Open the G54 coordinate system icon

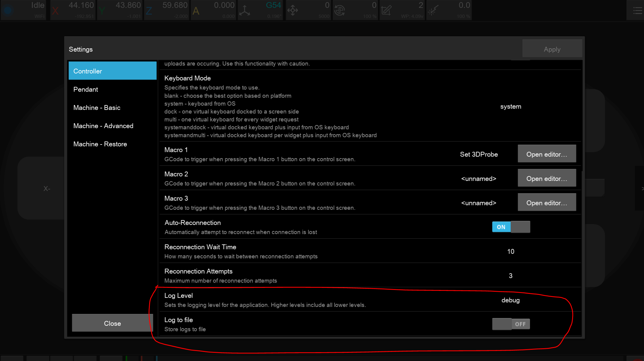pyautogui.click(x=245, y=11)
